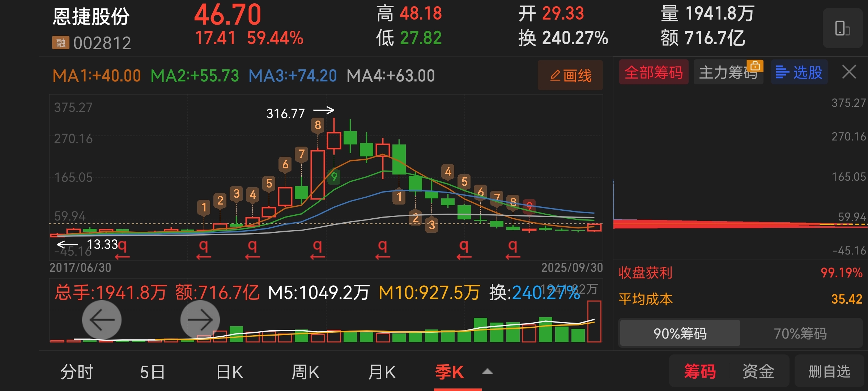The image size is (868, 391).
Task: Click the right arrow circle button
Action: 200,320
